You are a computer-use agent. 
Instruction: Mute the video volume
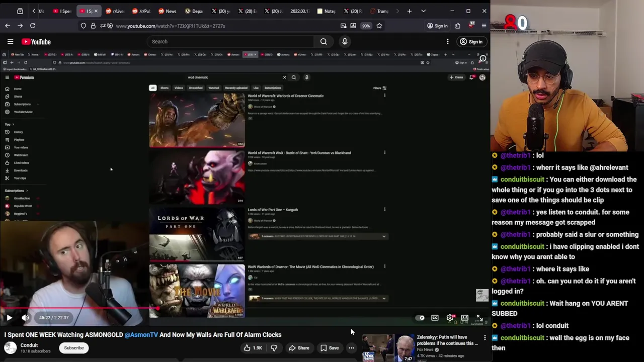[x=25, y=318]
